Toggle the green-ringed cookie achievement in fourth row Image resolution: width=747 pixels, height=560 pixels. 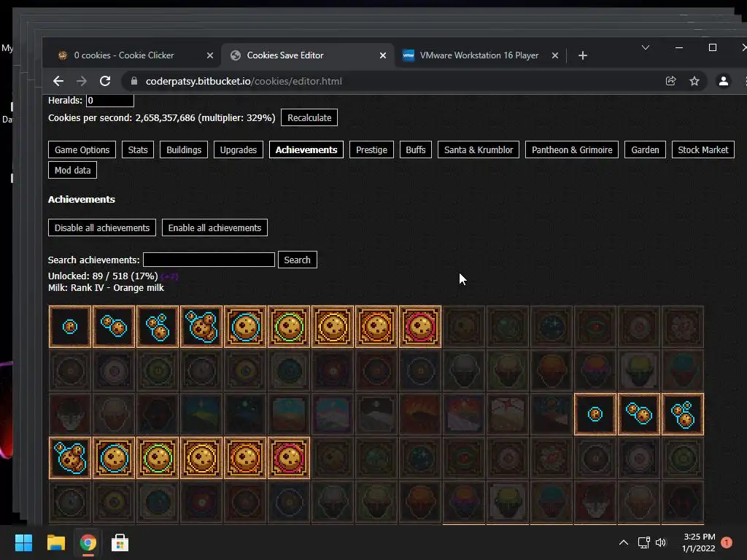click(x=158, y=458)
